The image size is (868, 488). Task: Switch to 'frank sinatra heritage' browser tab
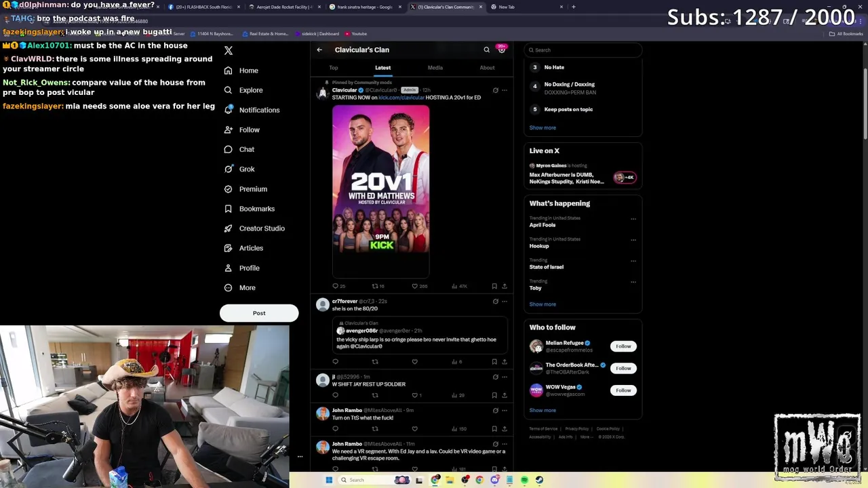pyautogui.click(x=365, y=7)
